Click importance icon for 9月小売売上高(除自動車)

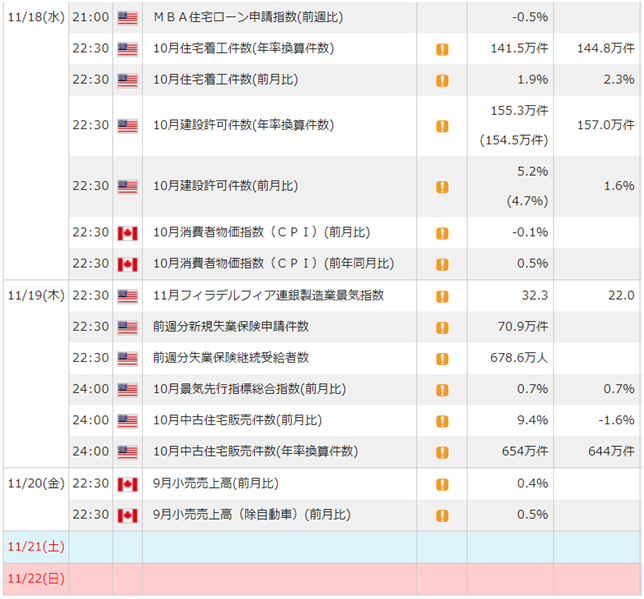point(442,516)
